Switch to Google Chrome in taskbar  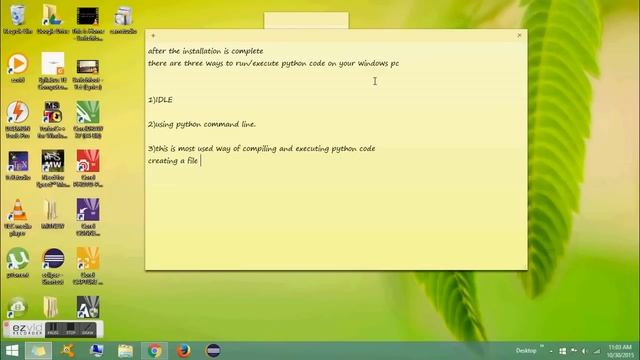pyautogui.click(x=154, y=351)
